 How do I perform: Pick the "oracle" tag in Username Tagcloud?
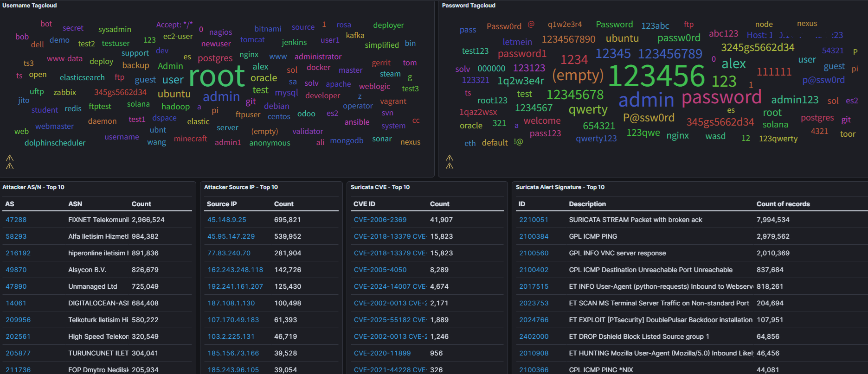point(264,78)
